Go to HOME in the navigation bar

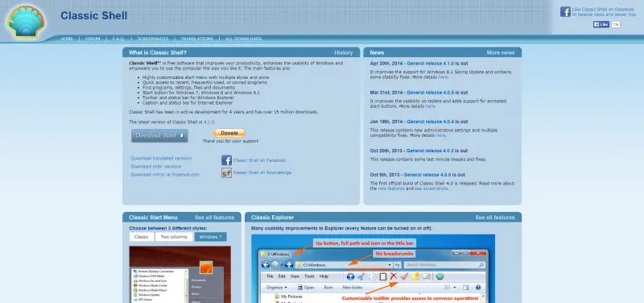click(67, 39)
